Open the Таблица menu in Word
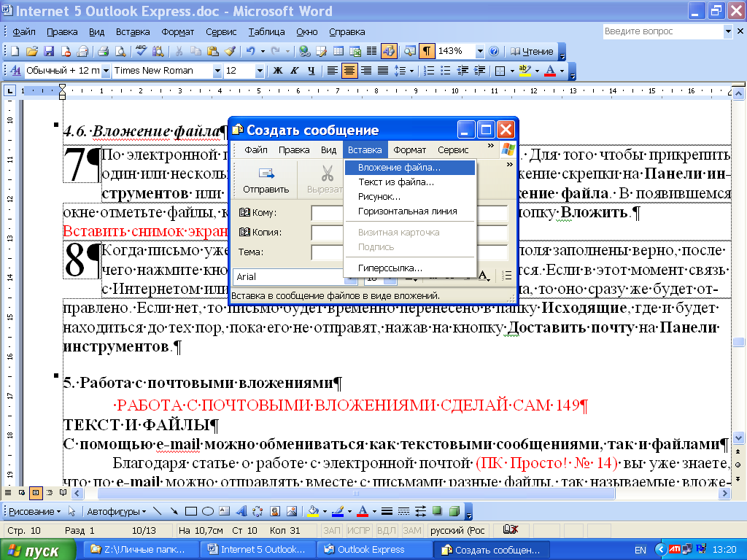747x560 pixels. [266, 32]
